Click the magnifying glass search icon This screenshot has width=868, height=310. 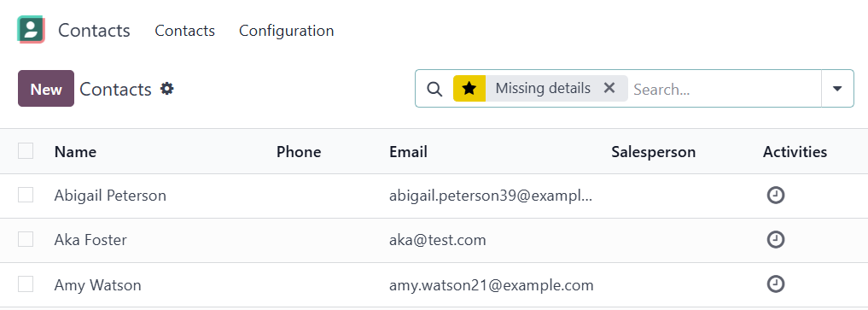pyautogui.click(x=435, y=89)
